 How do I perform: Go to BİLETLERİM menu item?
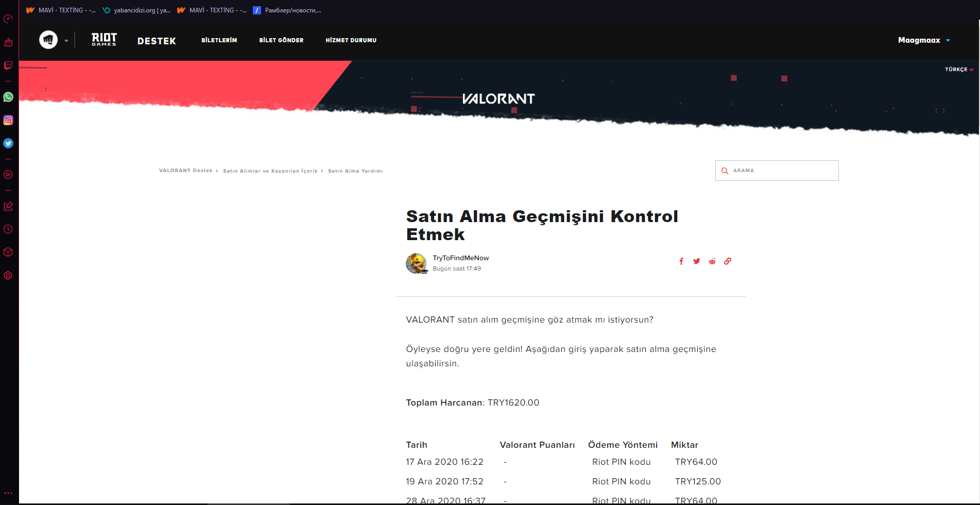(x=219, y=40)
